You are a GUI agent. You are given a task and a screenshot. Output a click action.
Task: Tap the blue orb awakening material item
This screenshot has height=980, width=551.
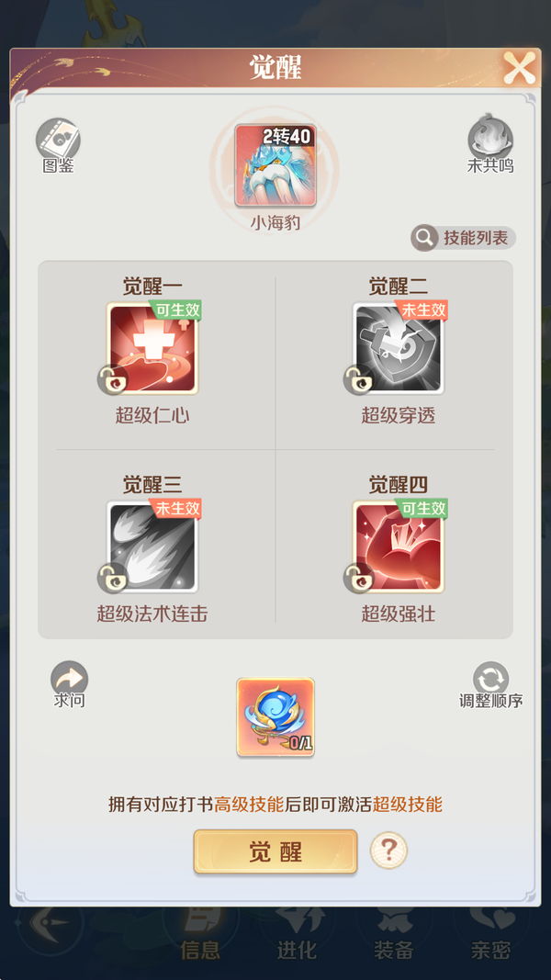click(275, 717)
